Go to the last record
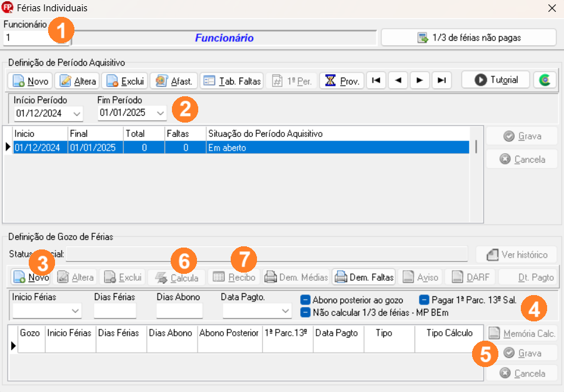Screen dimensions: 564x392 (x=441, y=80)
